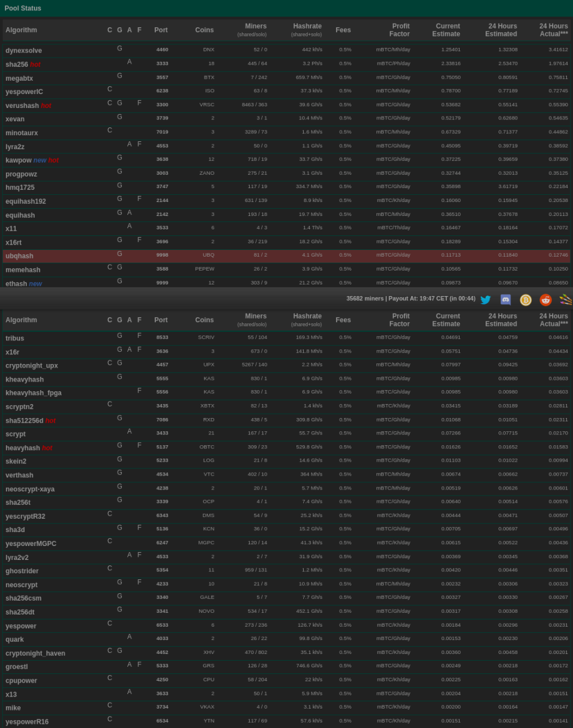The height and width of the screenshot is (728, 573).
Task: Open the kheavyhash_fpga algorithm link
Action: point(33,393)
